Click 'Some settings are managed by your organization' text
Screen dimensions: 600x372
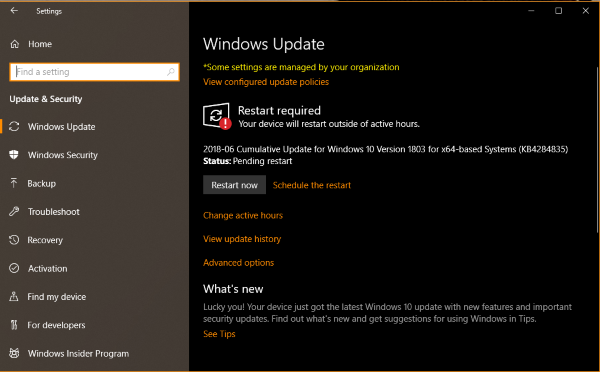(301, 67)
